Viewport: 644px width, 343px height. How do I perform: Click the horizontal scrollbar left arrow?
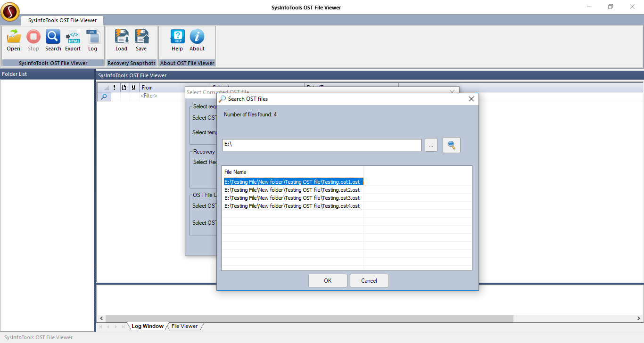click(101, 318)
